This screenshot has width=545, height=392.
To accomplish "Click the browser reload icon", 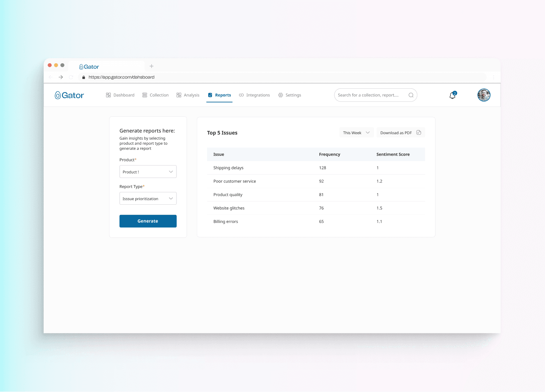I will [x=71, y=77].
